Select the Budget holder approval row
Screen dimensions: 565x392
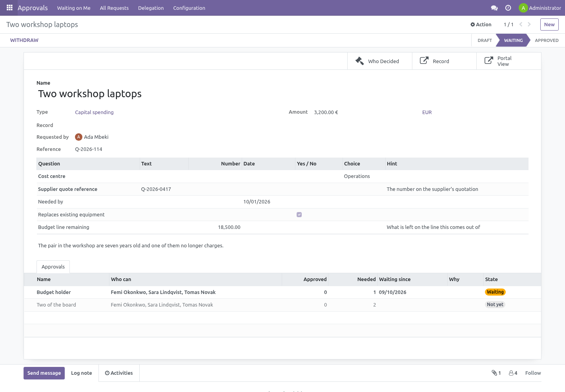(x=282, y=292)
